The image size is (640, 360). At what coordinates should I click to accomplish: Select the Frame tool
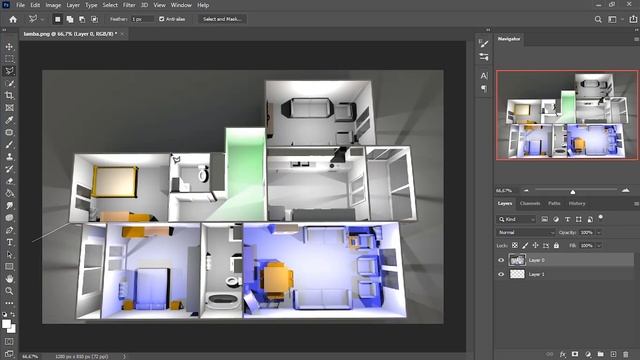[9, 108]
